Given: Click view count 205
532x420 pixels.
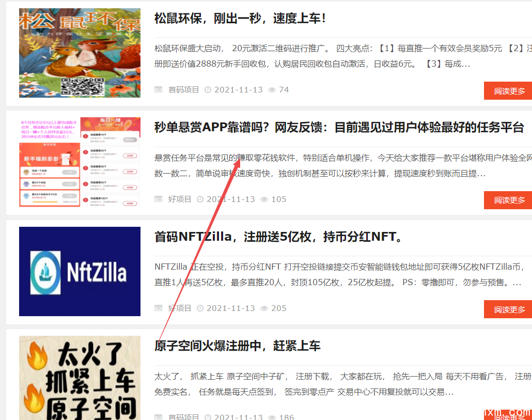Looking at the screenshot, I should 279,308.
